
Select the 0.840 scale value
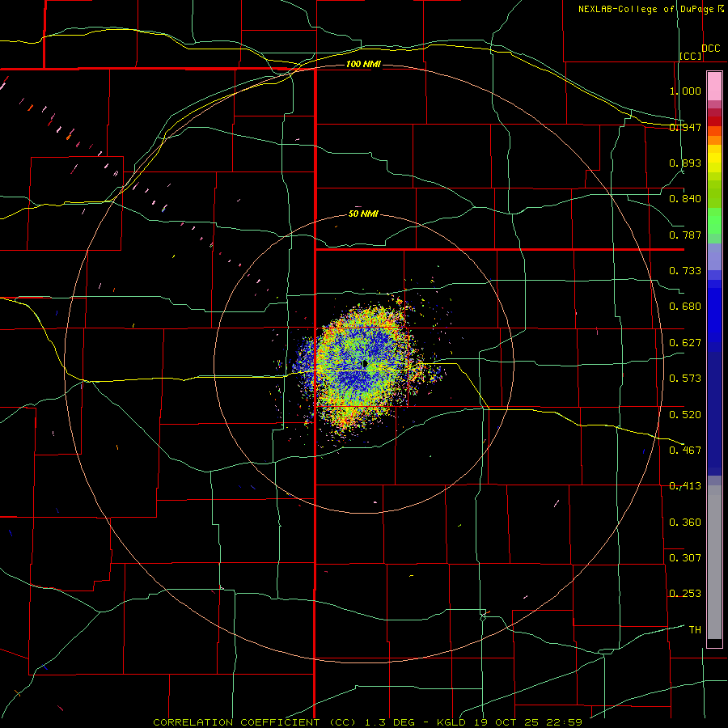tap(685, 199)
